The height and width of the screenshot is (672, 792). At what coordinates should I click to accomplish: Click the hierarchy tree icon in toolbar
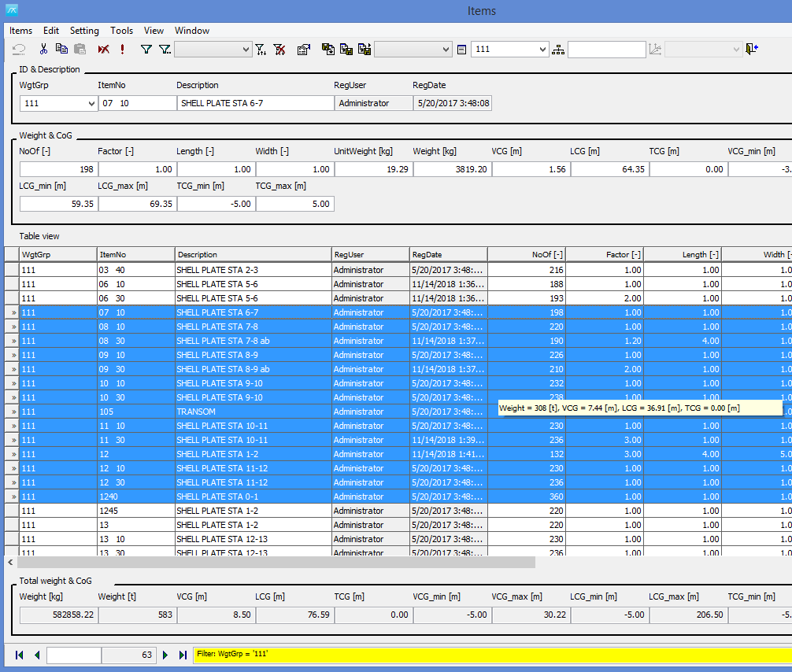click(x=558, y=49)
